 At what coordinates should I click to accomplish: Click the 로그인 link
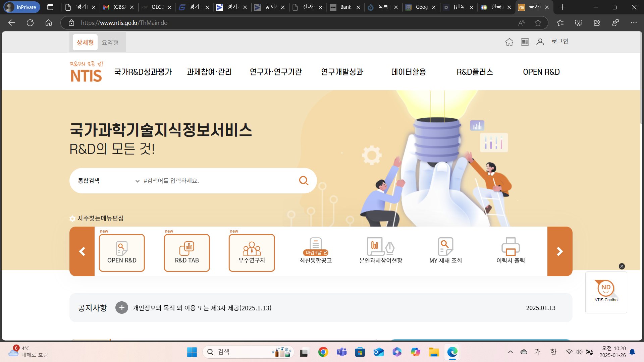[560, 41]
